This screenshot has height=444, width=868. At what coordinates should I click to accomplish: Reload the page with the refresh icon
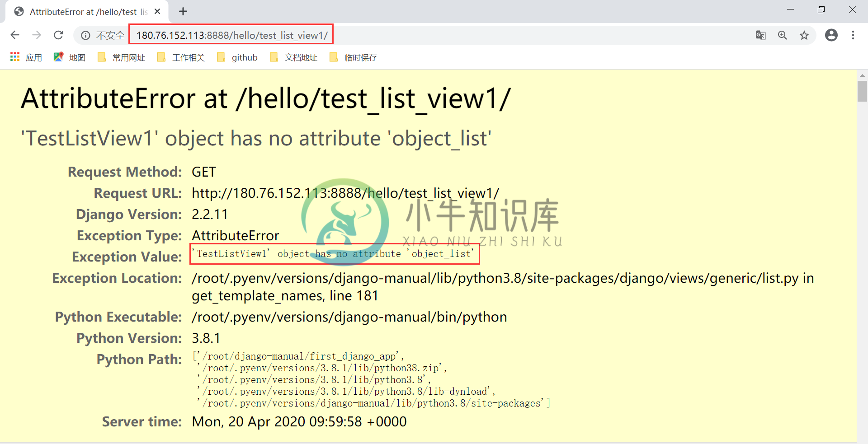[x=58, y=35]
